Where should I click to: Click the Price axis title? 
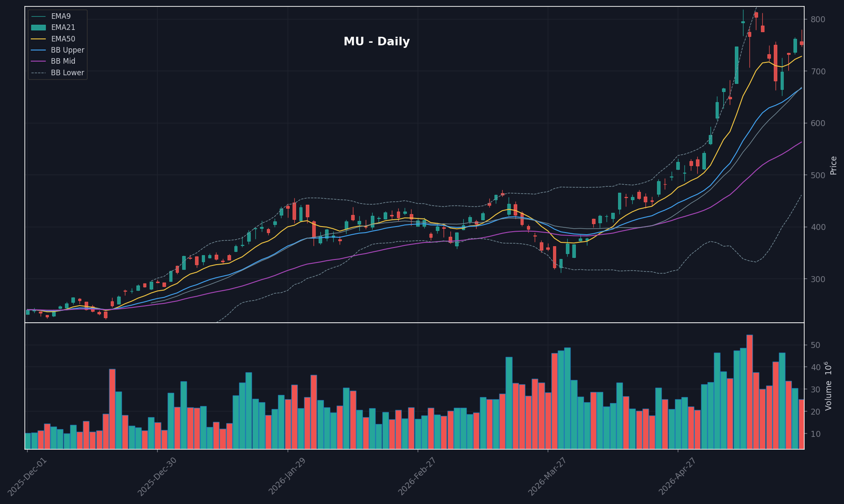pyautogui.click(x=833, y=165)
